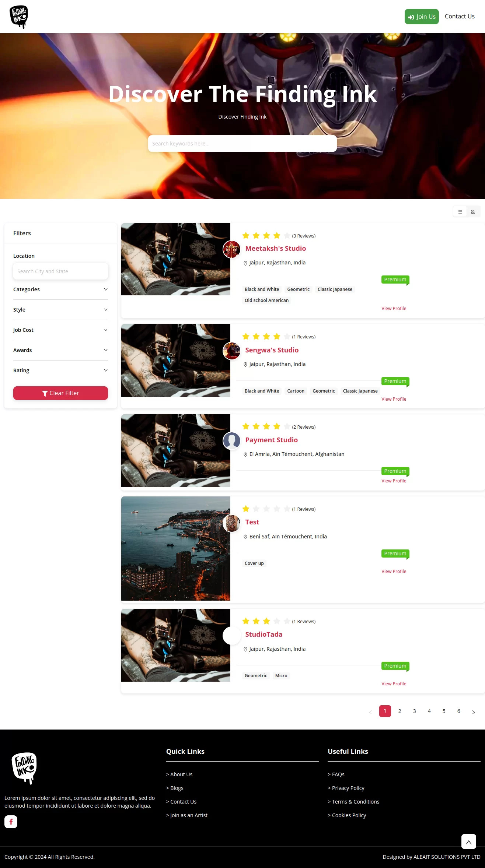The image size is (485, 868).
Task: Go to next pagination page arrow
Action: 474,712
